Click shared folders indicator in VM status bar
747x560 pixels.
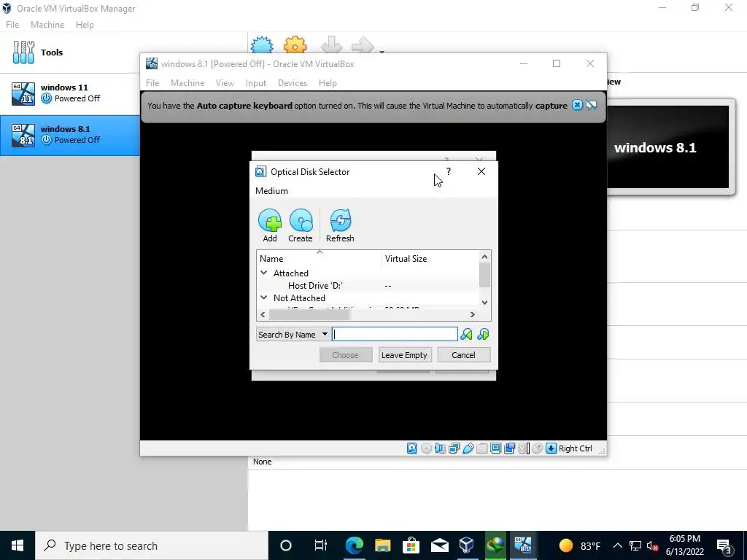481,448
